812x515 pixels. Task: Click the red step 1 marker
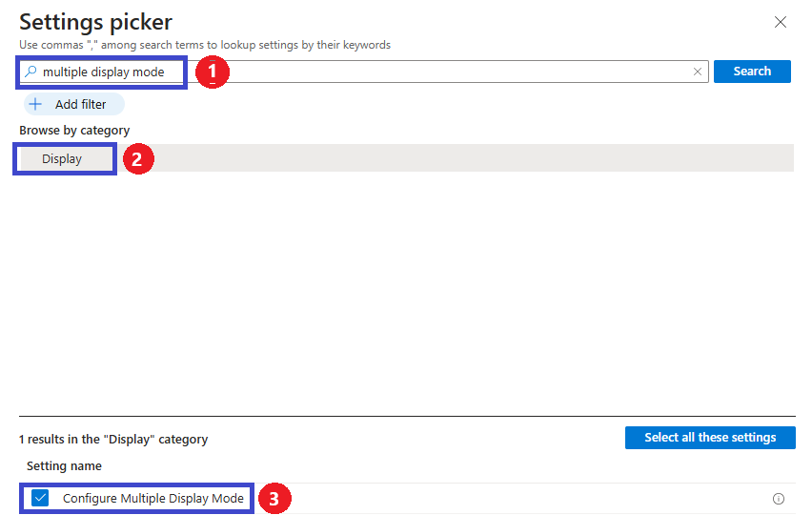pos(213,72)
